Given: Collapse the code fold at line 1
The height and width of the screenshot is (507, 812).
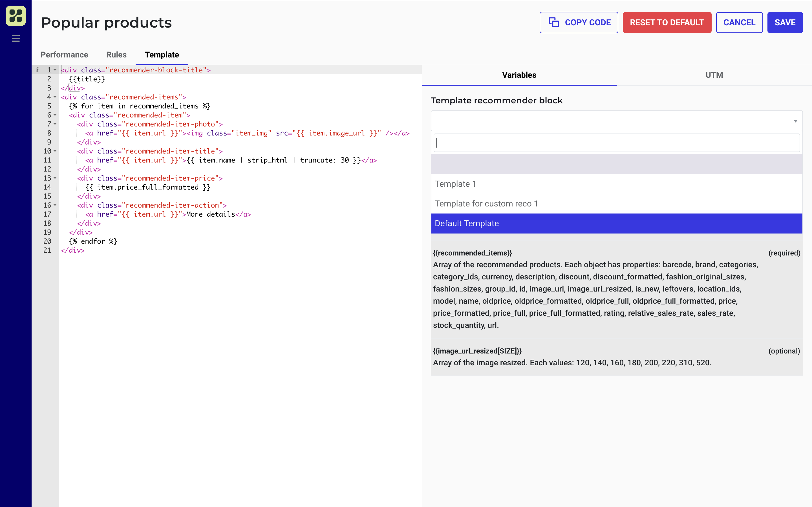Looking at the screenshot, I should 55,70.
